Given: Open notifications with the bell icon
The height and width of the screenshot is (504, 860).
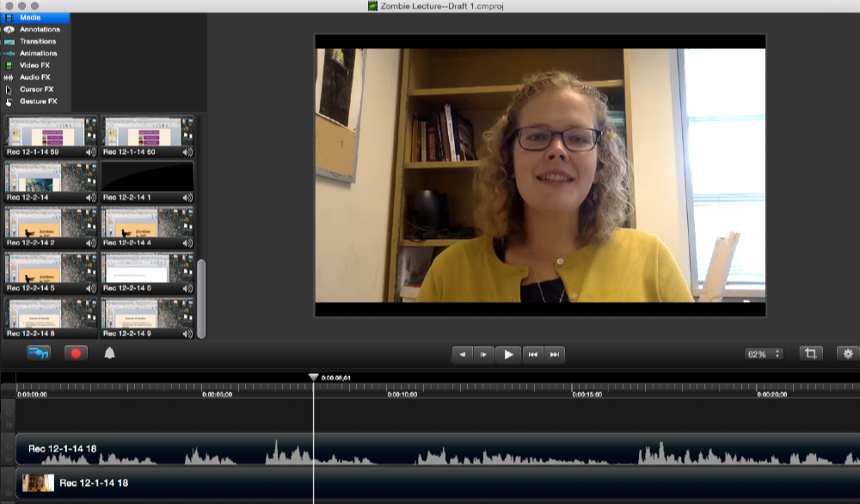Looking at the screenshot, I should point(110,353).
